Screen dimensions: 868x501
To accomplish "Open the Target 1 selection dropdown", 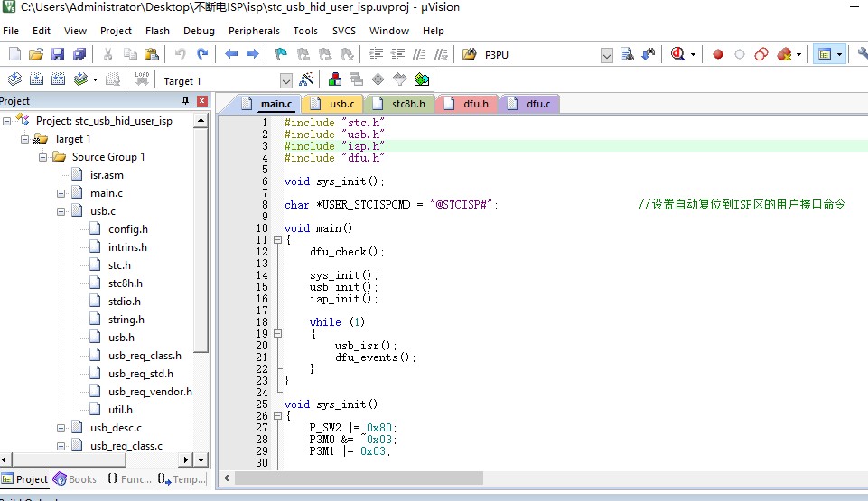I will 285,81.
